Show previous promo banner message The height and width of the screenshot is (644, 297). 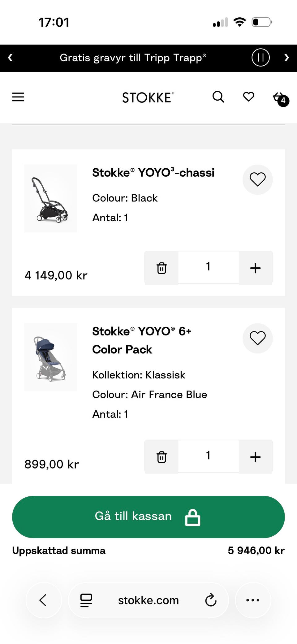pos(10,58)
